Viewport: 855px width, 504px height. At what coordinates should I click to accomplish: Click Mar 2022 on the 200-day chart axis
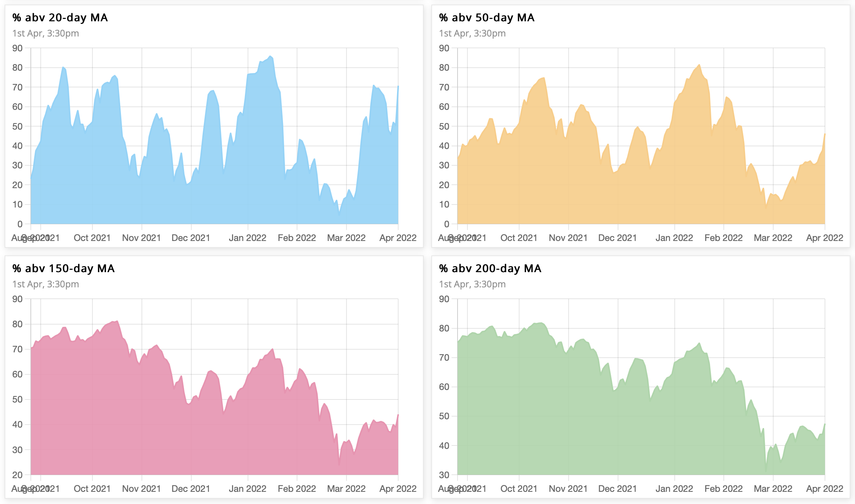[773, 489]
